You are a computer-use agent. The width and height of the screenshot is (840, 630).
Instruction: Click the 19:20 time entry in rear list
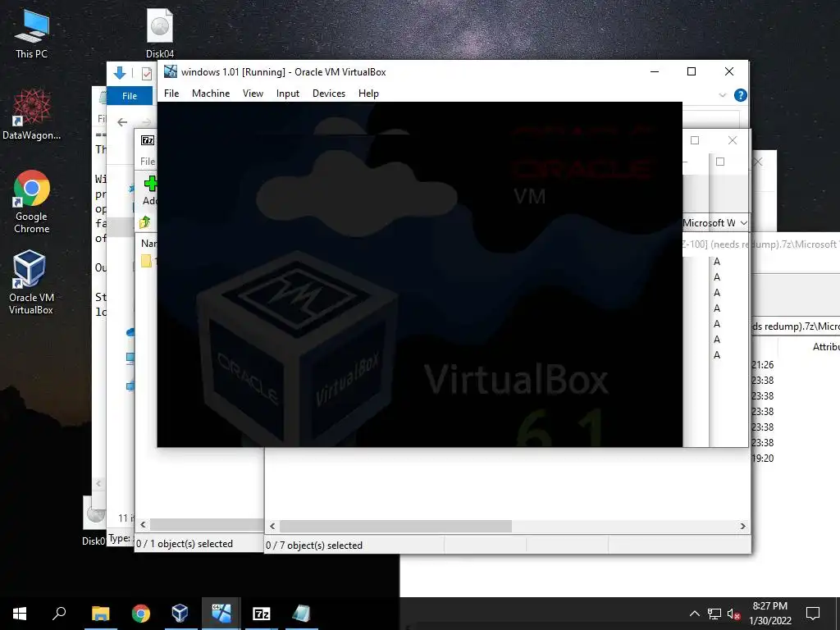(x=762, y=458)
